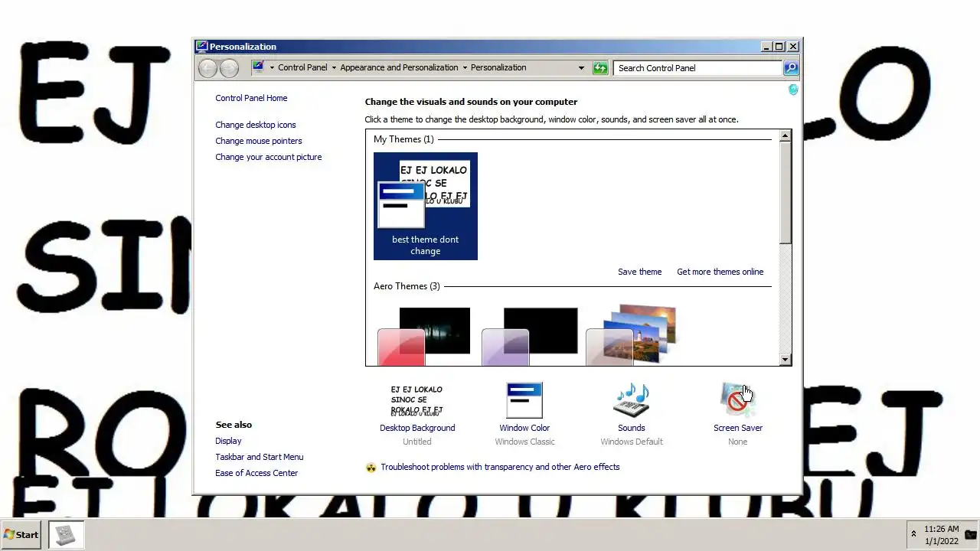Click the Refresh button beside address bar
The height and width of the screenshot is (551, 980).
tap(600, 68)
